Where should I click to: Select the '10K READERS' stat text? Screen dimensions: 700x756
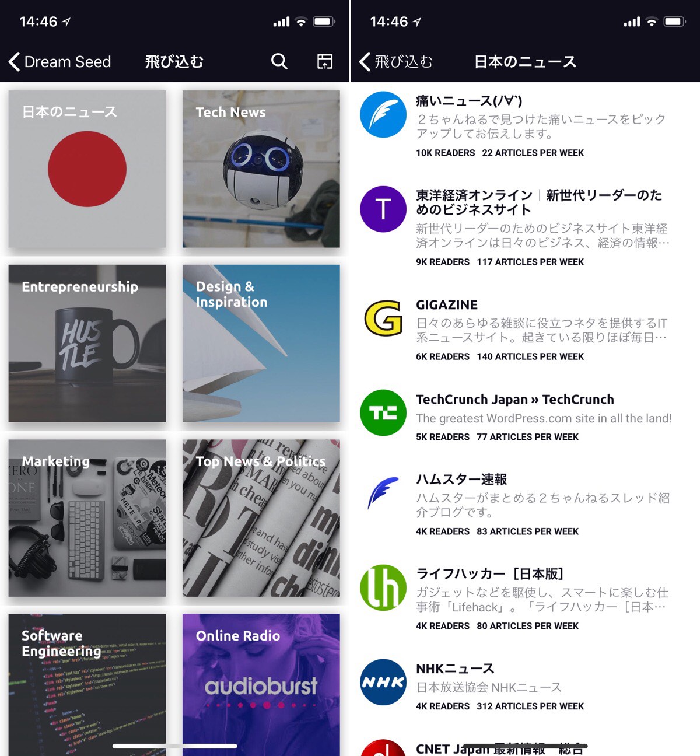point(446,153)
